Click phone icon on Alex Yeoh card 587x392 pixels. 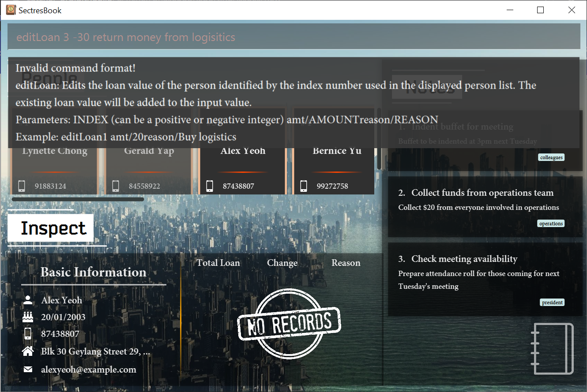pos(210,186)
